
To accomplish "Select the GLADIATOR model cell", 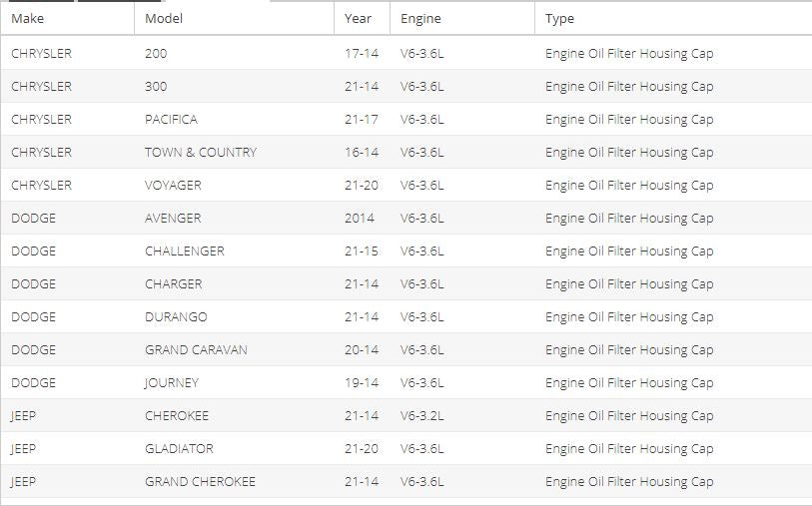I will point(179,448).
